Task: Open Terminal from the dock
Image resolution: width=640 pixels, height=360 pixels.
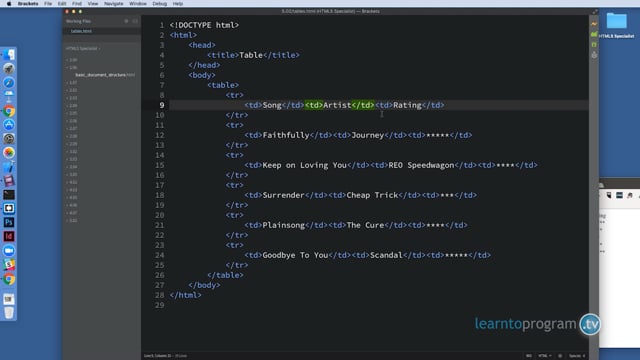Action: (x=9, y=195)
